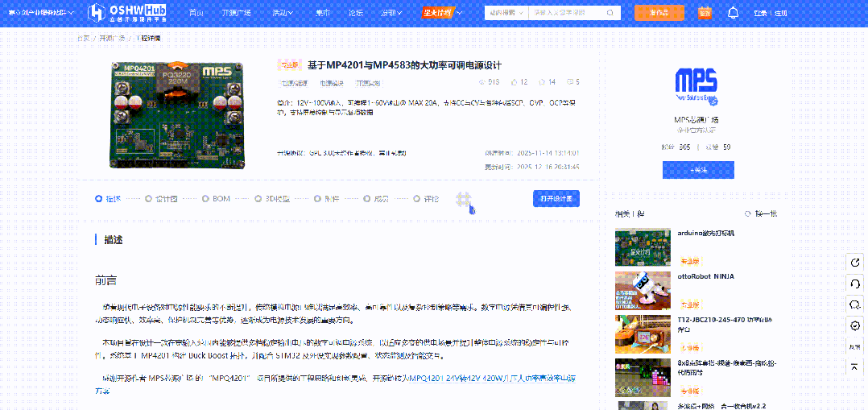868x410 pixels.
Task: Open notifications bell icon
Action: click(733, 13)
